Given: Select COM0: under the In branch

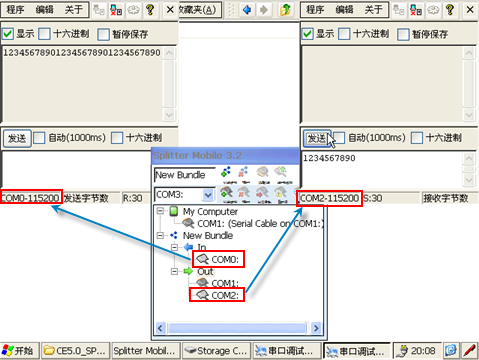Looking at the screenshot, I should tap(225, 259).
